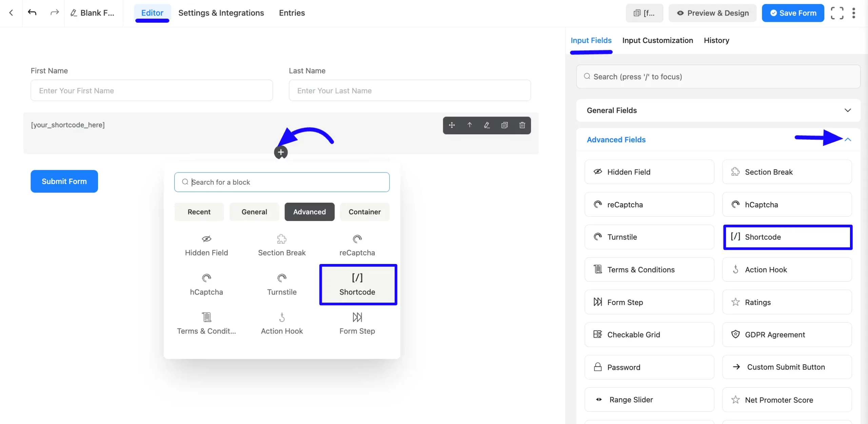Click the pencil edit icon on shortcode block

(487, 125)
